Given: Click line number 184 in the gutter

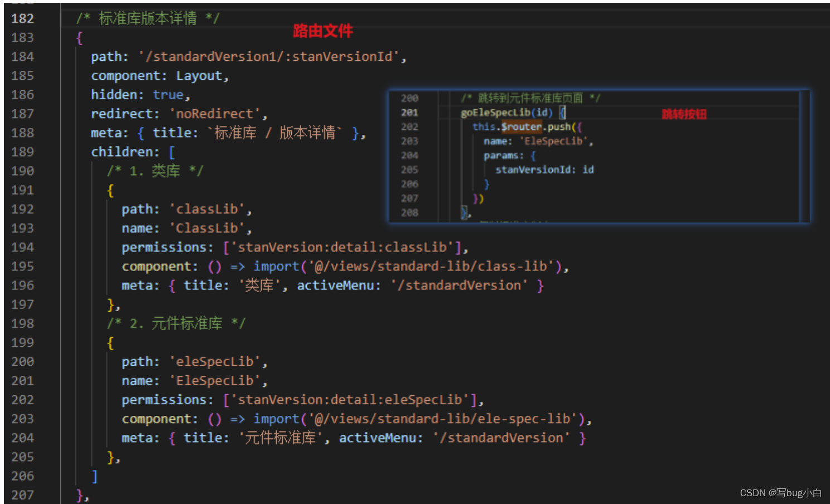Looking at the screenshot, I should 22,56.
